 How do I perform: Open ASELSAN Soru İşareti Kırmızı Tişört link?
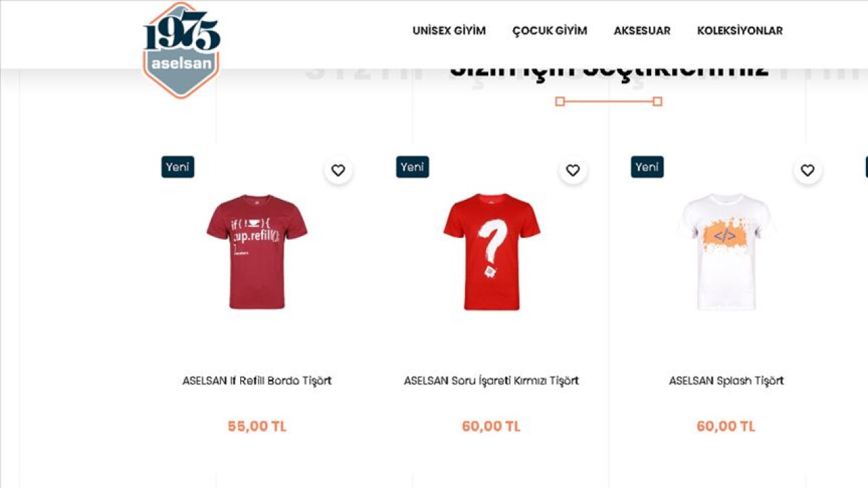(x=492, y=380)
